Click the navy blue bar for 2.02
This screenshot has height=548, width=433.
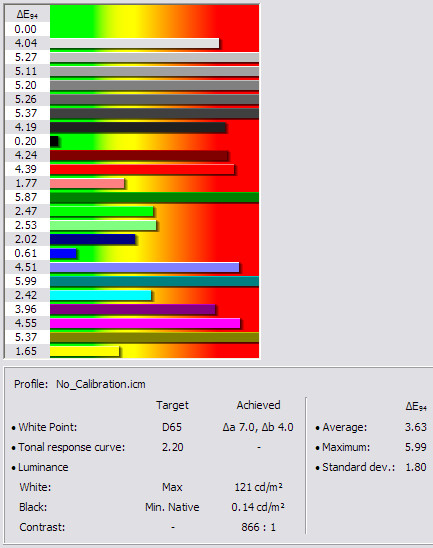[92, 239]
